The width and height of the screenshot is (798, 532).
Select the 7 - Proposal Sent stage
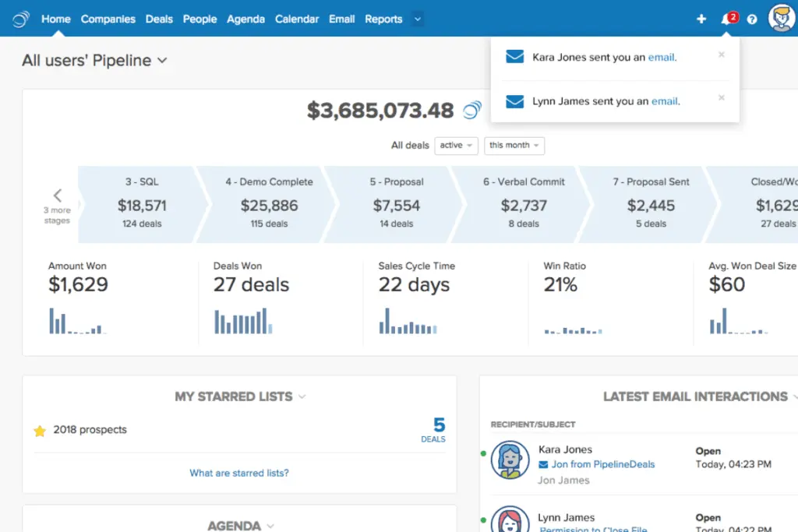click(x=651, y=204)
